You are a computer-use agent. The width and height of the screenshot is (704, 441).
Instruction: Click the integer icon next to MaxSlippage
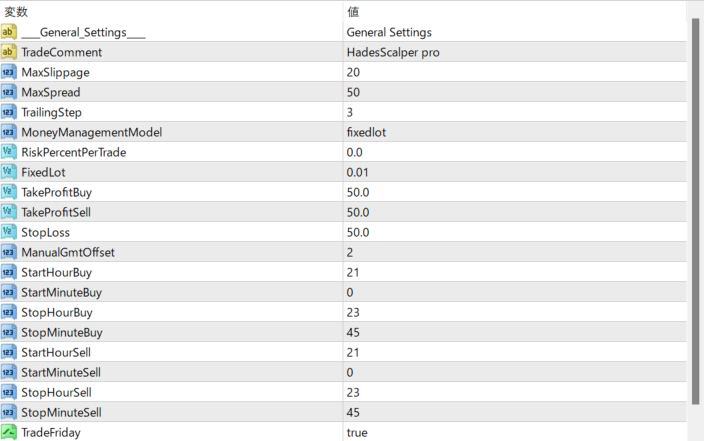[x=9, y=72]
